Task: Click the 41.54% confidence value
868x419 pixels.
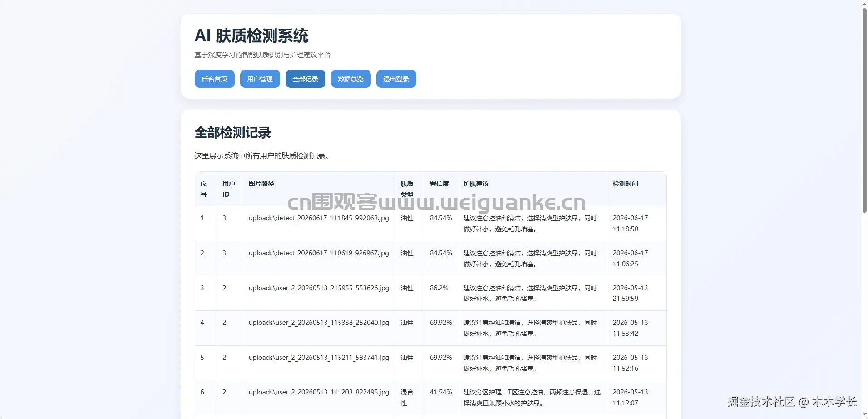Action: tap(441, 392)
